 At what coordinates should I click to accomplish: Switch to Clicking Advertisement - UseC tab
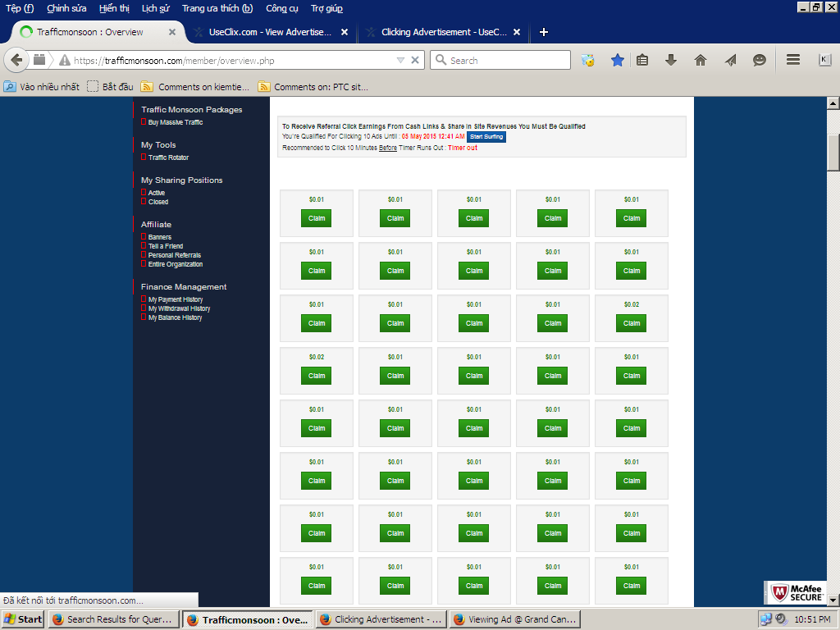point(442,32)
